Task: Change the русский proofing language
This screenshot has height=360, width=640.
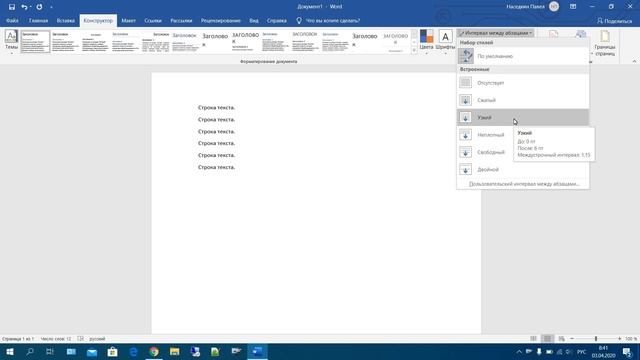Action: point(97,339)
